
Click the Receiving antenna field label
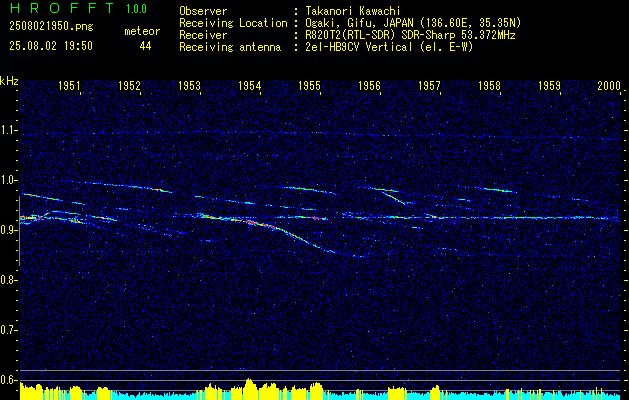point(230,47)
